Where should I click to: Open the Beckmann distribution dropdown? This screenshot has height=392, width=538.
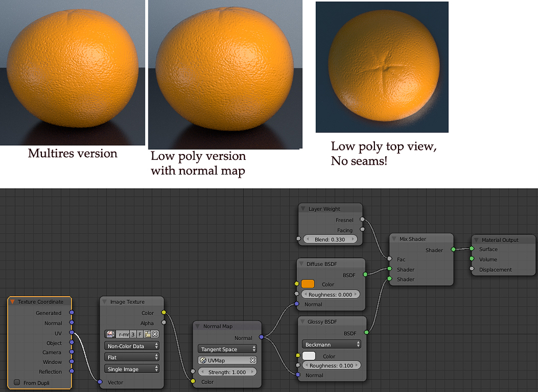[x=331, y=344]
